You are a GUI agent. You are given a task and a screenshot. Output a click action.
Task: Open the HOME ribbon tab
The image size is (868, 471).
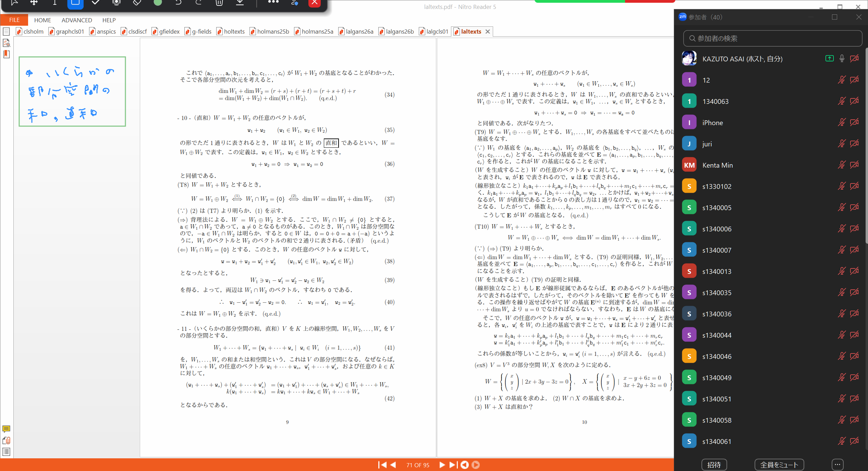pos(42,20)
